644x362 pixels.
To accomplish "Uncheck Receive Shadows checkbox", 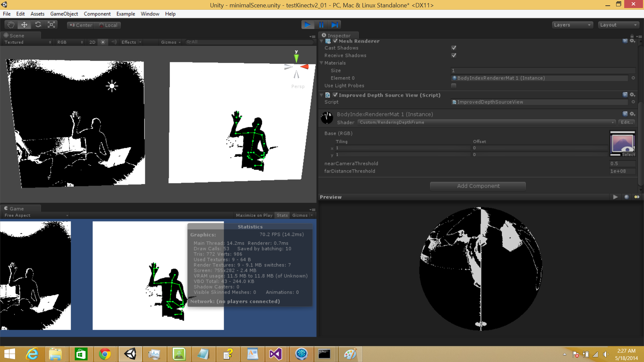I will [x=453, y=56].
